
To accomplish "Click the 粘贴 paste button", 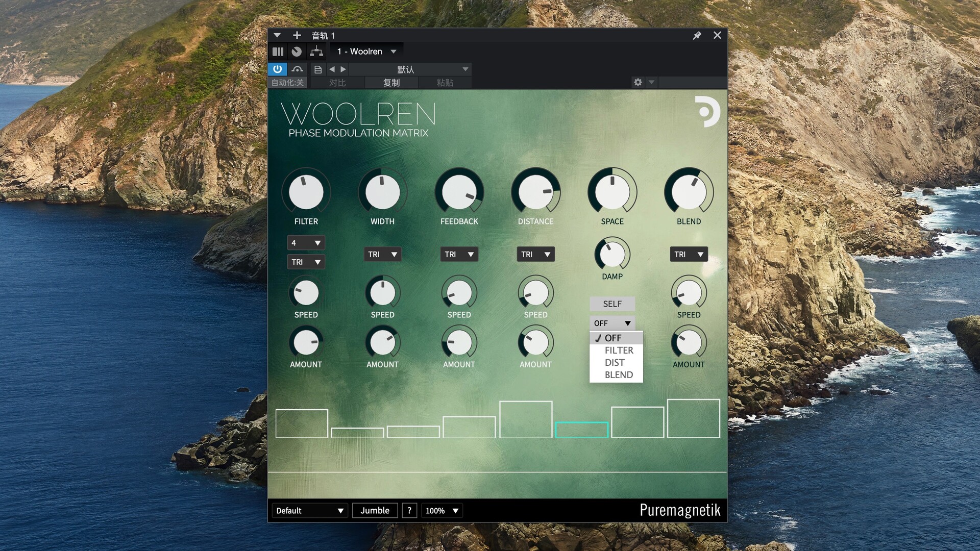I will [x=445, y=83].
